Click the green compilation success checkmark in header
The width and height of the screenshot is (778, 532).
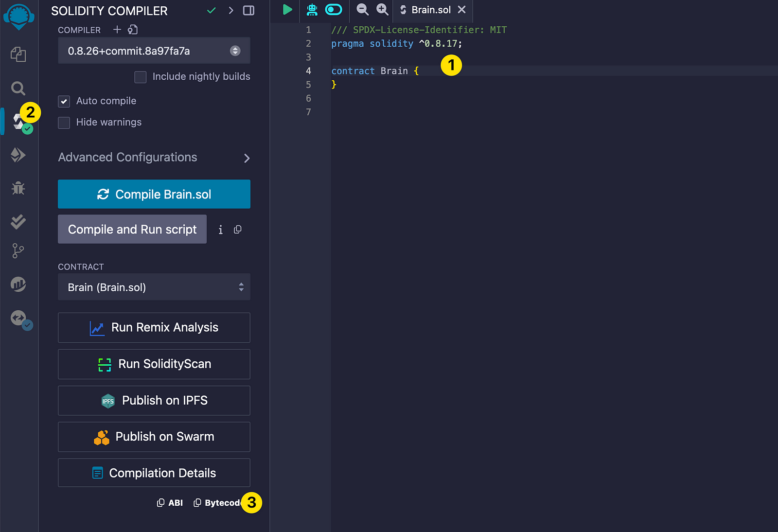coord(212,10)
